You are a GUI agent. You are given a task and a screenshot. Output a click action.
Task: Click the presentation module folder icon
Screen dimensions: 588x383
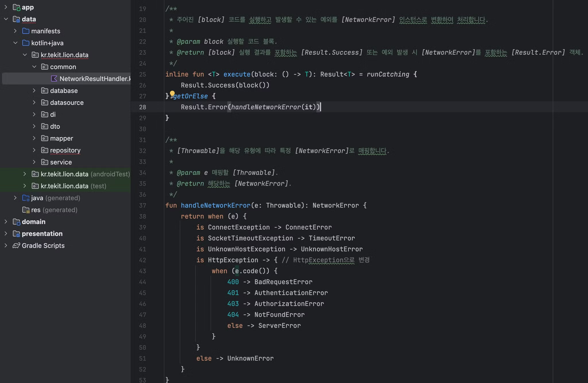click(x=16, y=234)
